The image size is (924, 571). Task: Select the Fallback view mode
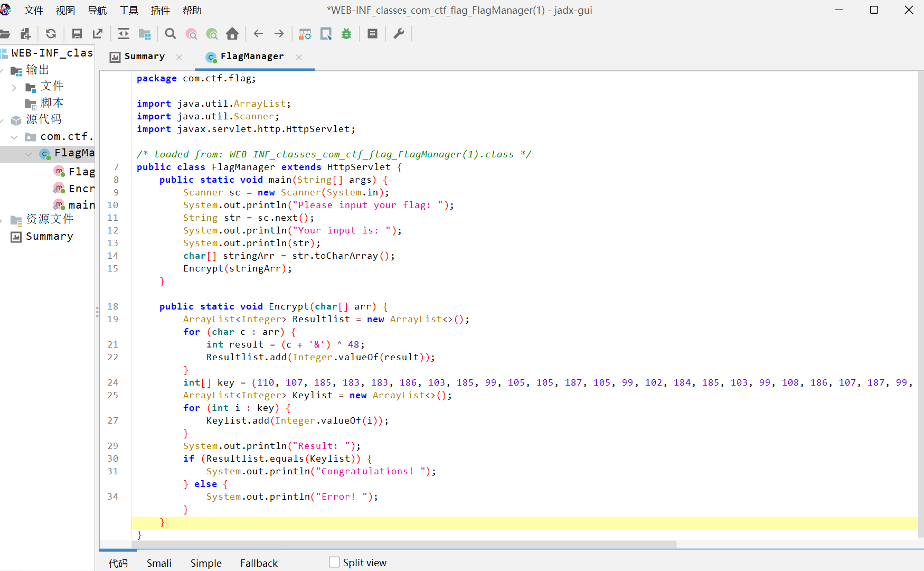click(x=259, y=563)
